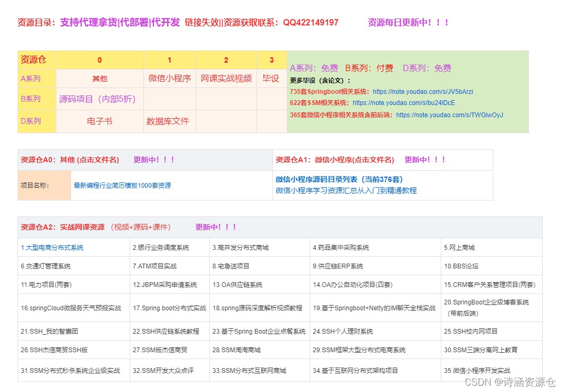Click 31.SSM分布式秒杀系统企业级实战 entry
This screenshot has width=564, height=392.
click(70, 371)
